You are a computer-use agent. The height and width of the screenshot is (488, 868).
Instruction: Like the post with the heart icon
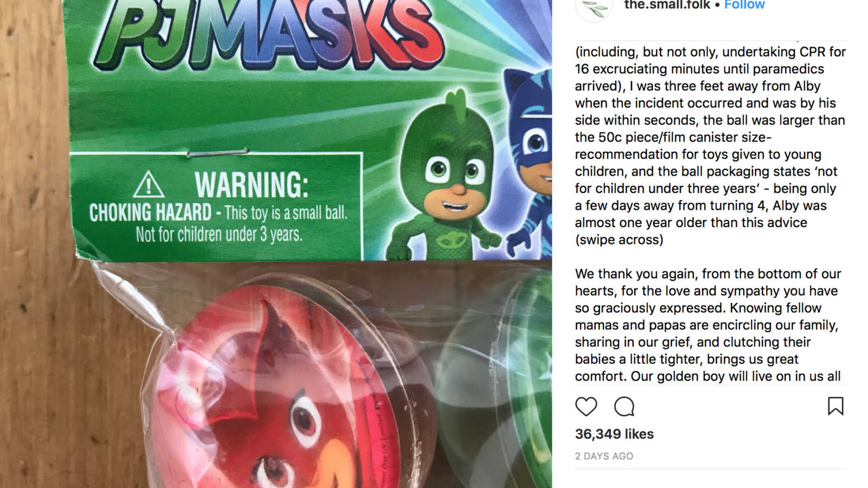pos(586,406)
